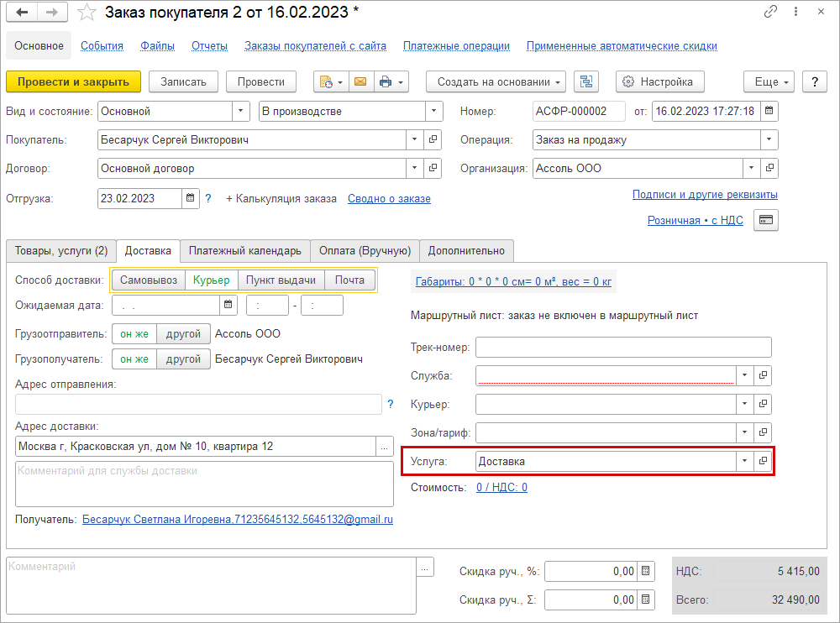The height and width of the screenshot is (623, 840).
Task: Click the Комментарий для службы доставки box
Action: click(x=204, y=484)
